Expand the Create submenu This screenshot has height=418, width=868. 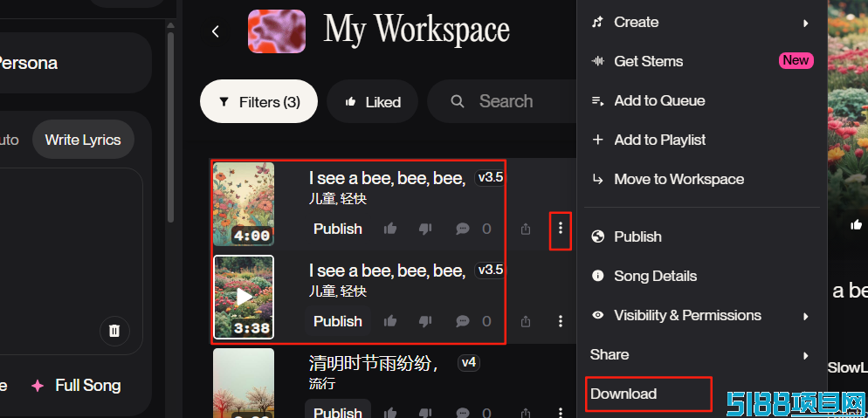pyautogui.click(x=702, y=23)
